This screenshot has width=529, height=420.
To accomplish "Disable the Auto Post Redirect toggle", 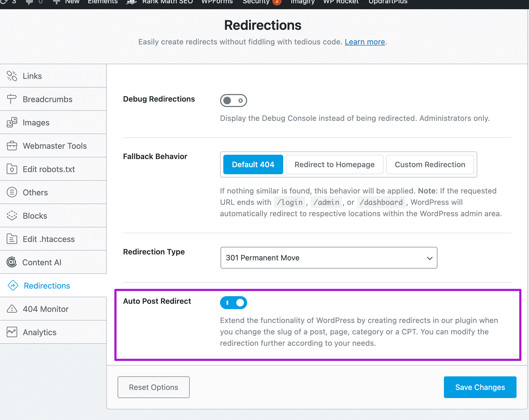I will (233, 303).
